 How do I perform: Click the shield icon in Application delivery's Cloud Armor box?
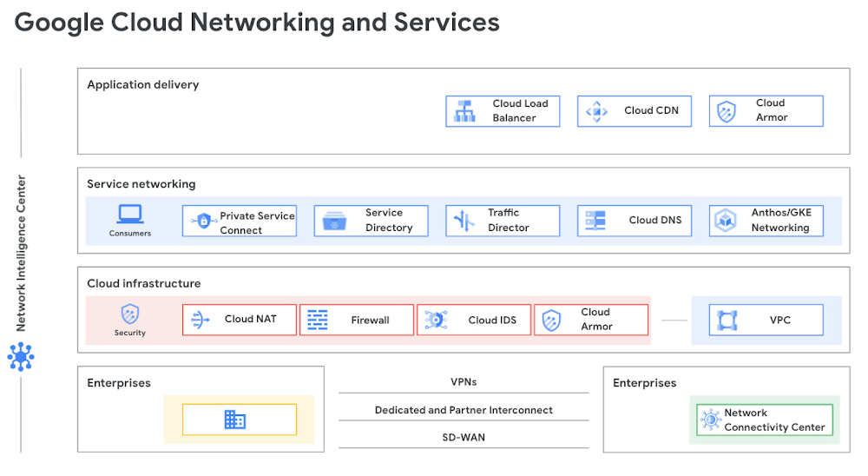pyautogui.click(x=727, y=111)
